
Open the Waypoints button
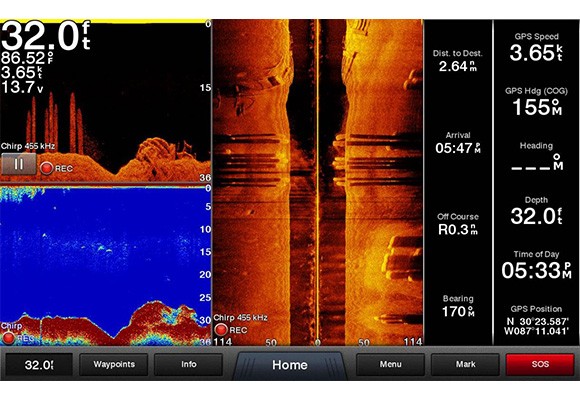pos(114,365)
